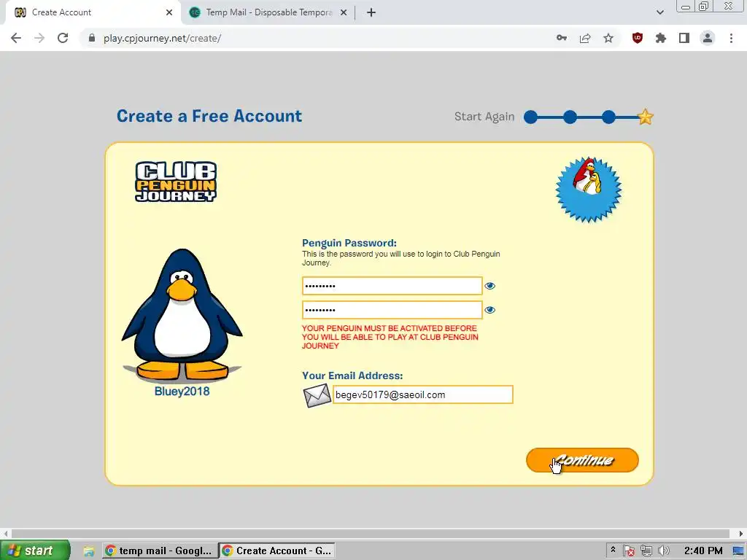Click the scrollbar left arrow
This screenshot has width=747, height=560.
6,533
